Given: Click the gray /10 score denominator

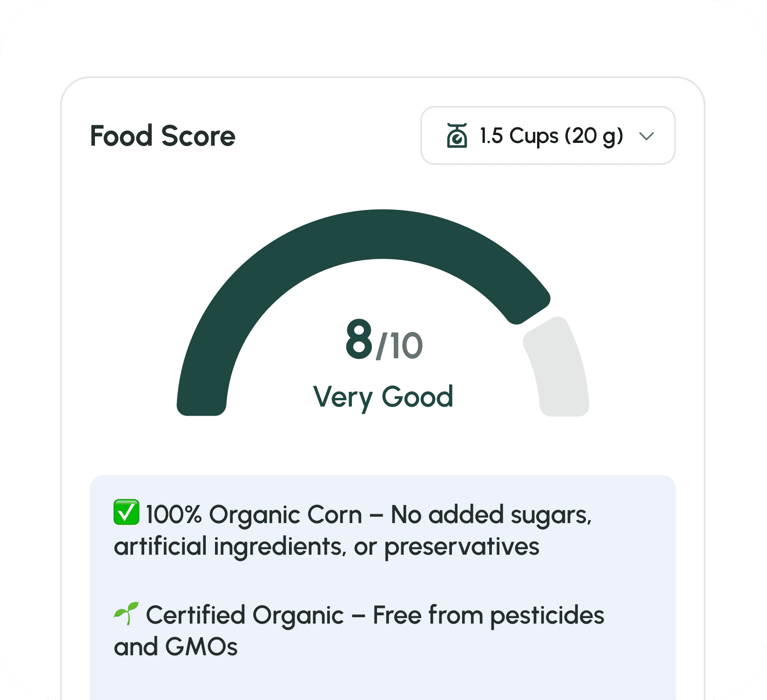Looking at the screenshot, I should point(399,346).
